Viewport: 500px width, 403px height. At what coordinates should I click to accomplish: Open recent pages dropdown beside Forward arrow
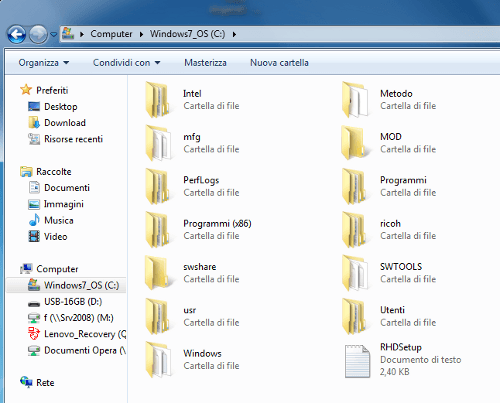click(x=54, y=34)
